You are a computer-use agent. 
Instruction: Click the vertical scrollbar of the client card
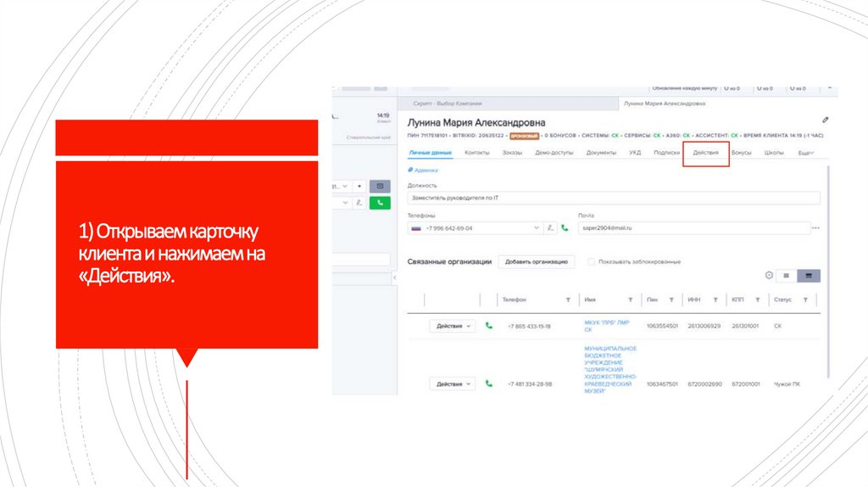[828, 271]
